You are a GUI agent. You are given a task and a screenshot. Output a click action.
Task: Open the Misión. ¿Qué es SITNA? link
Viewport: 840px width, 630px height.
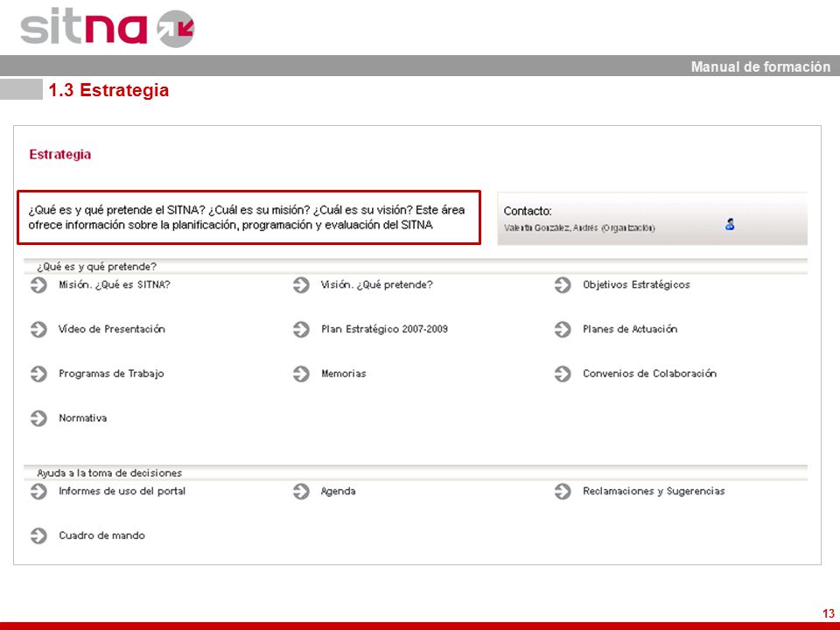[x=115, y=285]
